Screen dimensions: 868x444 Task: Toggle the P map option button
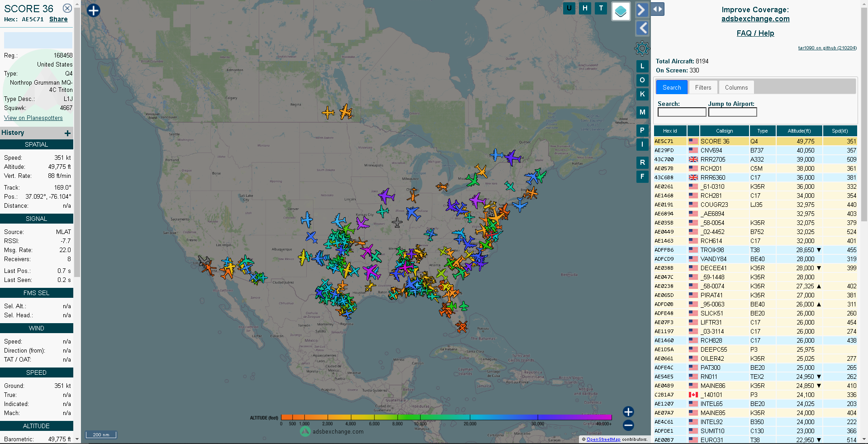click(642, 130)
